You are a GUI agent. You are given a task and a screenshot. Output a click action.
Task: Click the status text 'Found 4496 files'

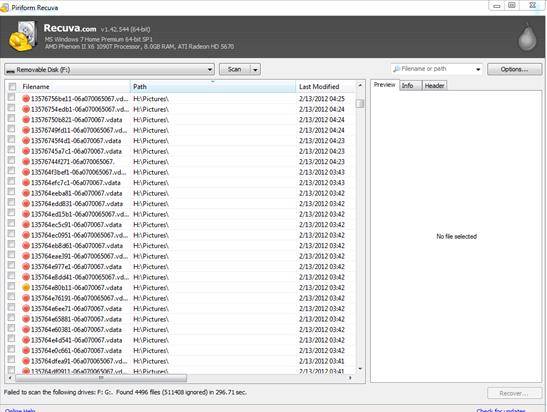138,392
